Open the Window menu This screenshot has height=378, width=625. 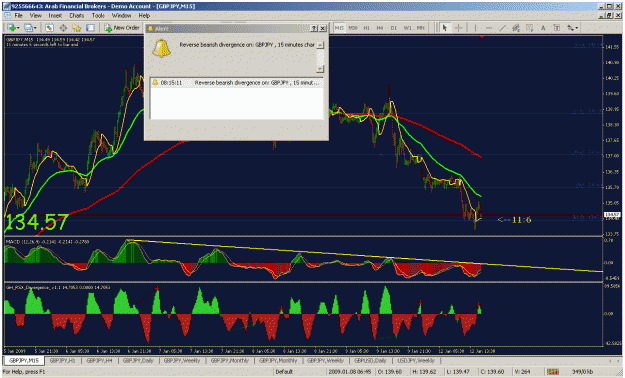[121, 16]
